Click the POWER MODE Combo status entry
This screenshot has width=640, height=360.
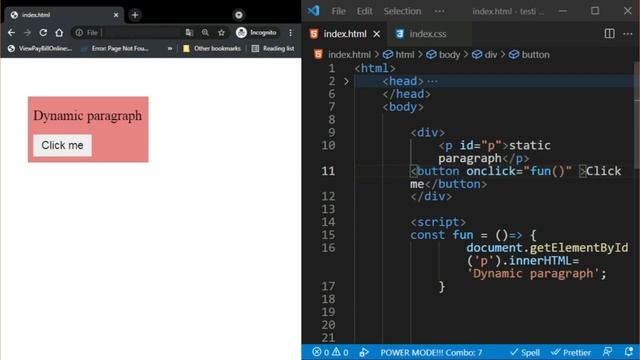point(431,353)
